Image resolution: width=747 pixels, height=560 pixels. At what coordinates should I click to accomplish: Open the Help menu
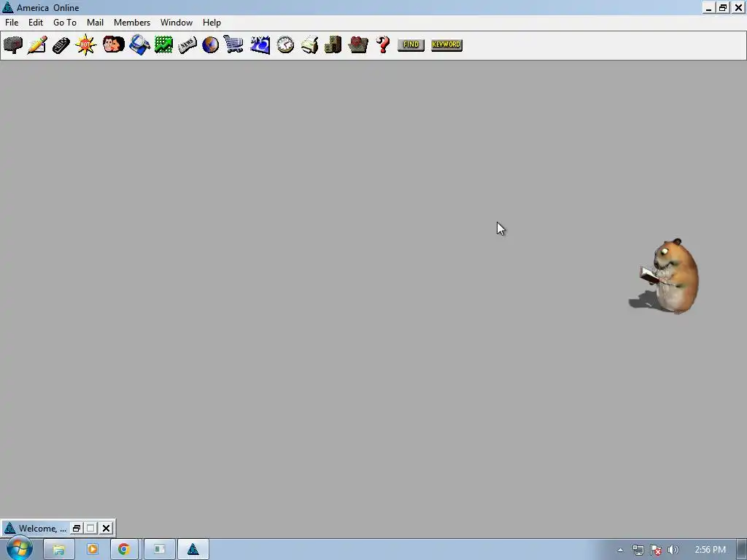point(212,23)
